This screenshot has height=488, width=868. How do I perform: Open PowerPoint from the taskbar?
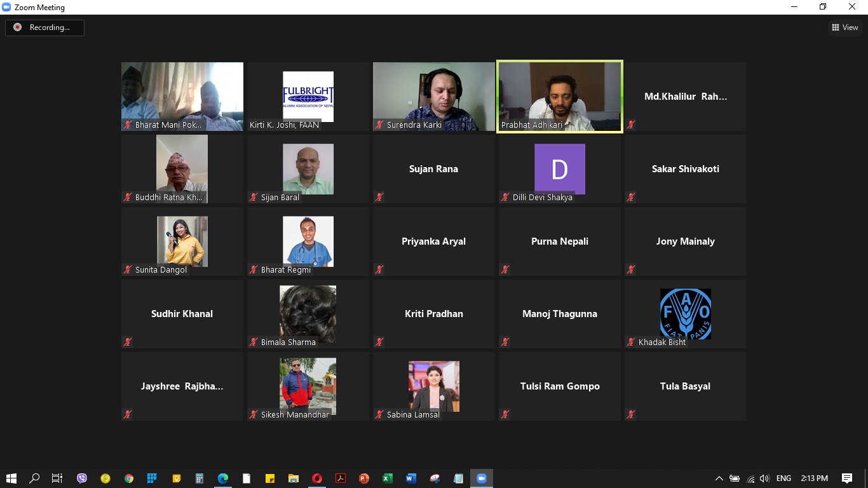[x=363, y=478]
